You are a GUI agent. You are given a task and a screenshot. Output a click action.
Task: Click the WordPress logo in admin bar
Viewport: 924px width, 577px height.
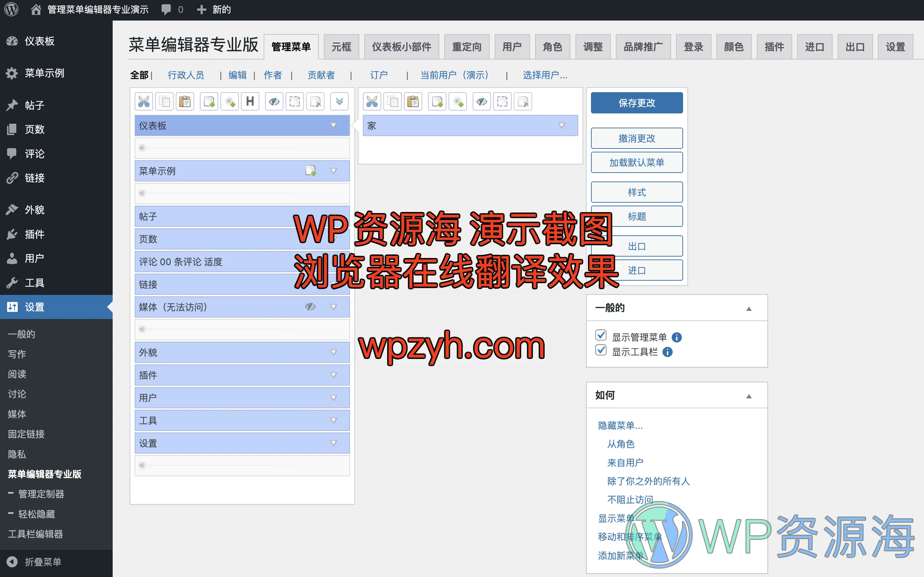(11, 10)
